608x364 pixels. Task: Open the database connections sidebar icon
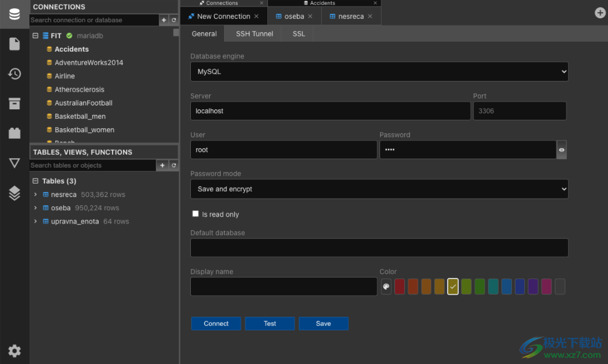[14, 14]
